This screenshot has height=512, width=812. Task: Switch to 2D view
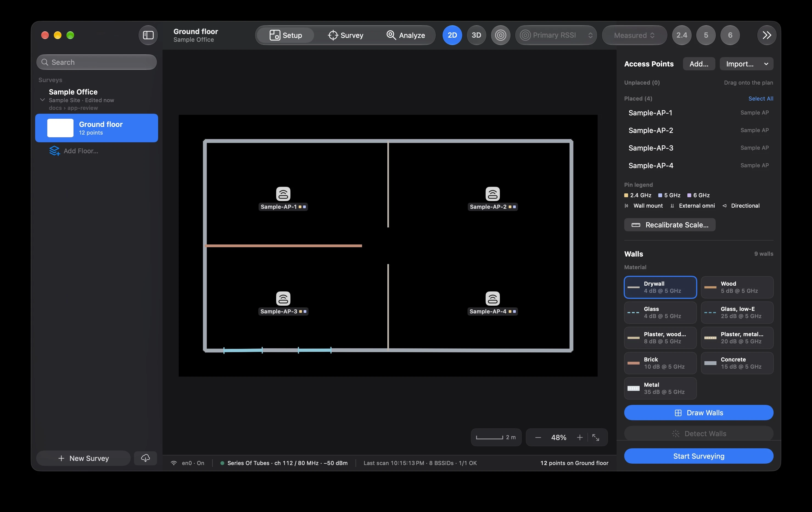pyautogui.click(x=452, y=35)
